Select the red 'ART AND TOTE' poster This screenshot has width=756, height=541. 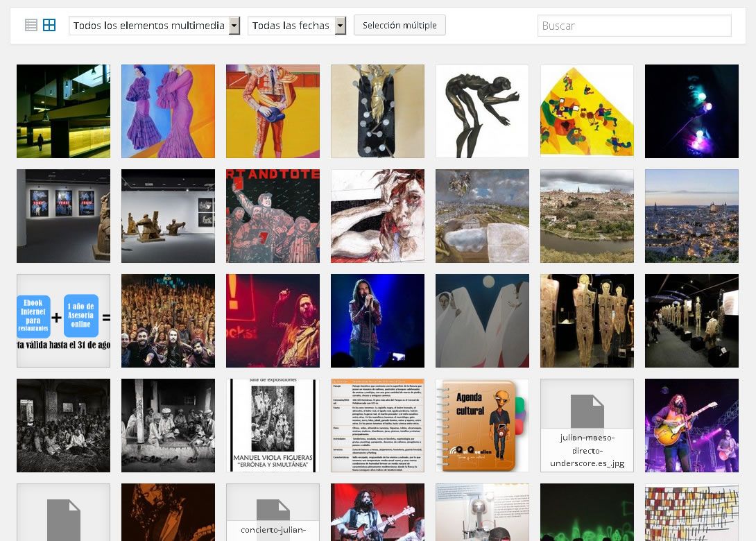273,216
